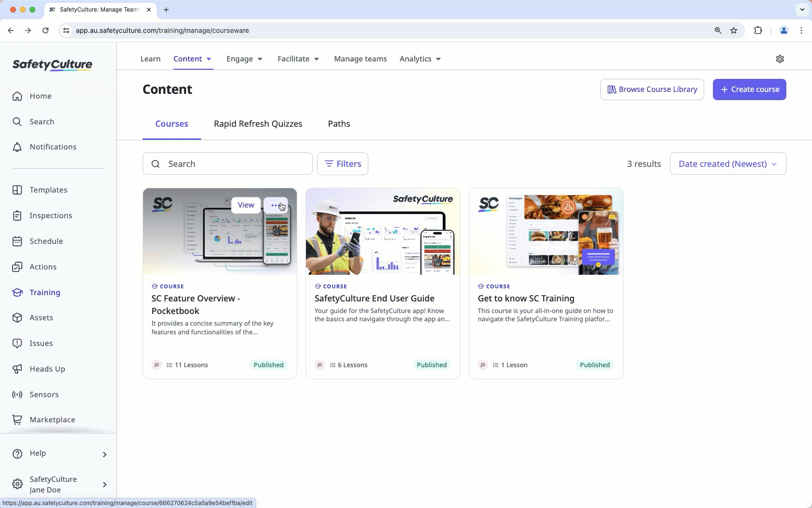Click View on SC Feature Overview card

(246, 205)
